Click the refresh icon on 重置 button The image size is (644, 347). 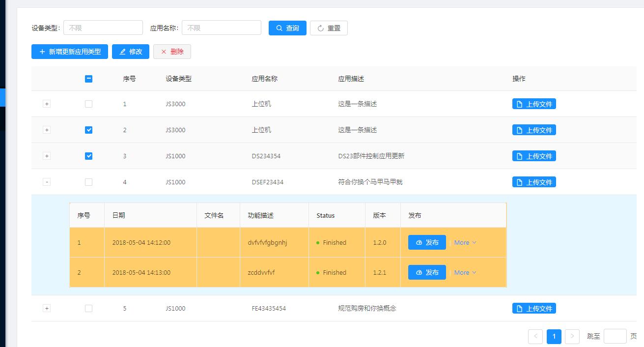[x=320, y=28]
